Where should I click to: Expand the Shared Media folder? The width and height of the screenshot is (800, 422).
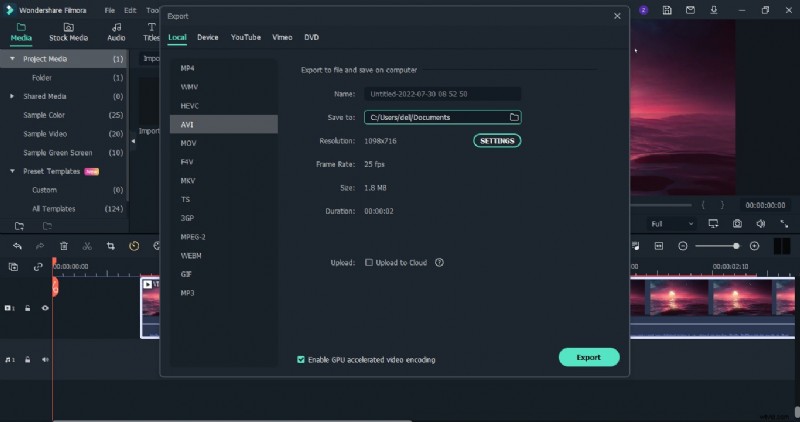12,96
